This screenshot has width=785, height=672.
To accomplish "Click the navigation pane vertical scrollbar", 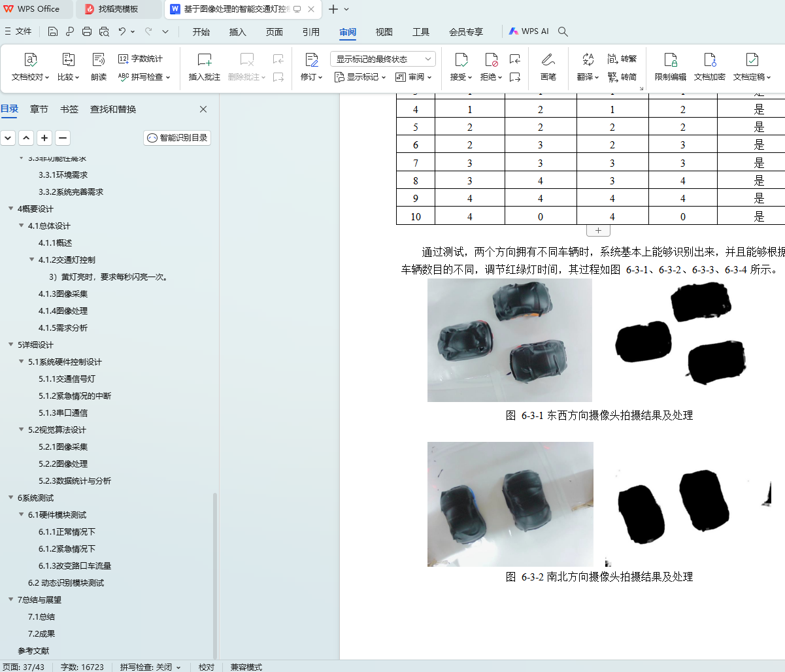I will [215, 575].
